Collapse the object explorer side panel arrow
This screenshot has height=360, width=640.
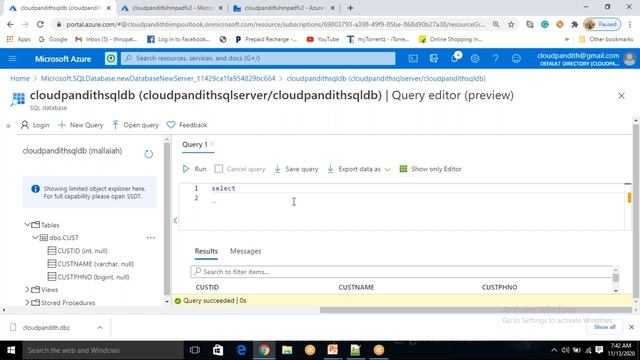tap(176, 220)
